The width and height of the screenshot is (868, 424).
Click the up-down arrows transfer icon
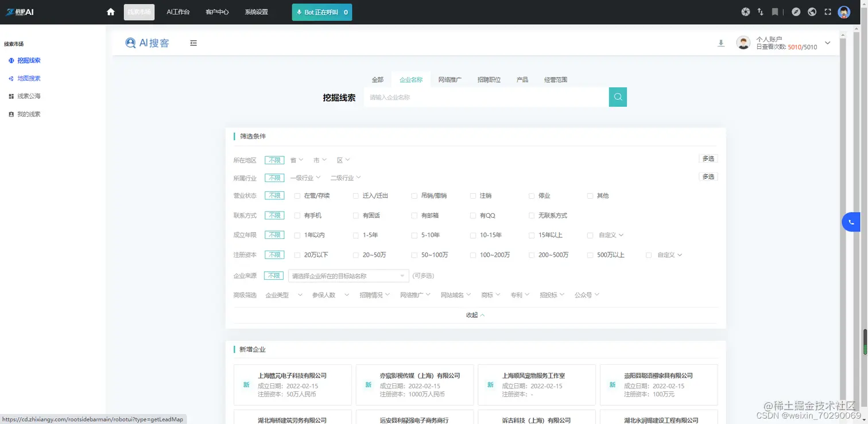pos(761,12)
